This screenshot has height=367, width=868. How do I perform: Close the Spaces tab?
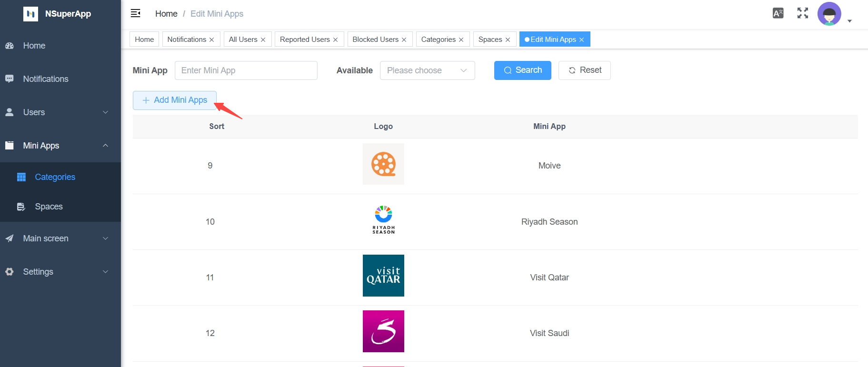coord(508,40)
